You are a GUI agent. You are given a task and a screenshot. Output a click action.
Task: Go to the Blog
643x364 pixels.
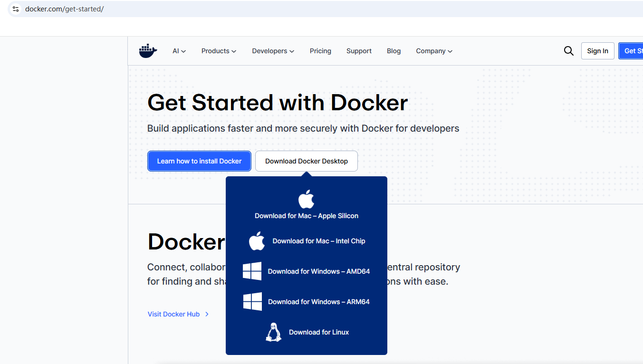click(393, 51)
